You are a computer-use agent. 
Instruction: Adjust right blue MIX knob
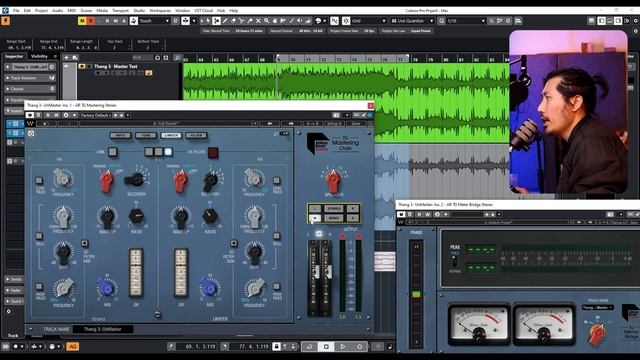(209, 287)
